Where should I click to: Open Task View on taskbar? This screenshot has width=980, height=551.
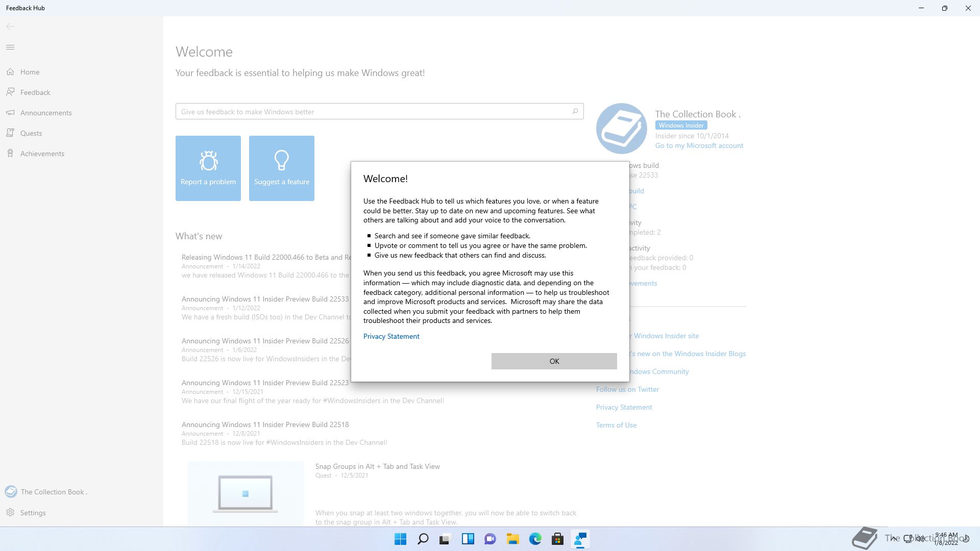(x=445, y=539)
